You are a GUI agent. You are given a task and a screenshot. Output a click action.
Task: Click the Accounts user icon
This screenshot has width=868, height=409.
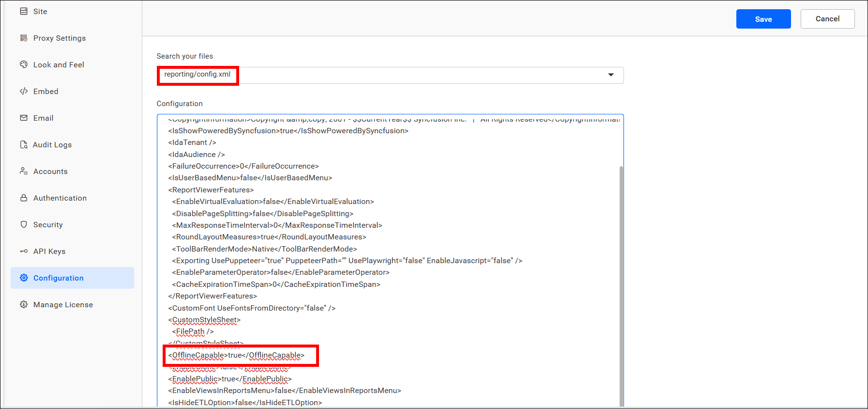tap(24, 171)
